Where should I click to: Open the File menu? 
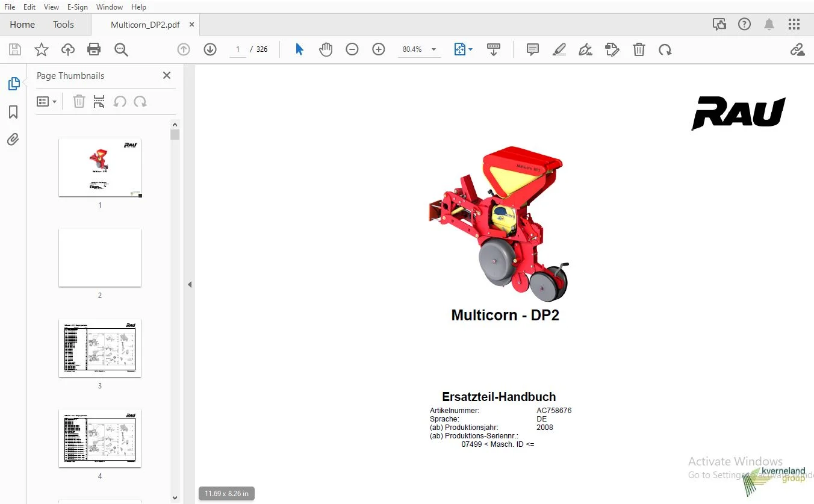pos(10,7)
